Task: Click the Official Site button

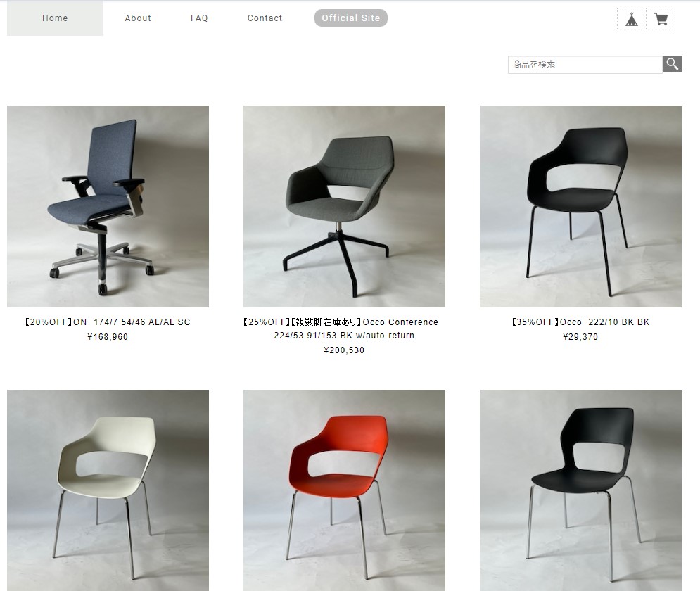Action: click(351, 18)
